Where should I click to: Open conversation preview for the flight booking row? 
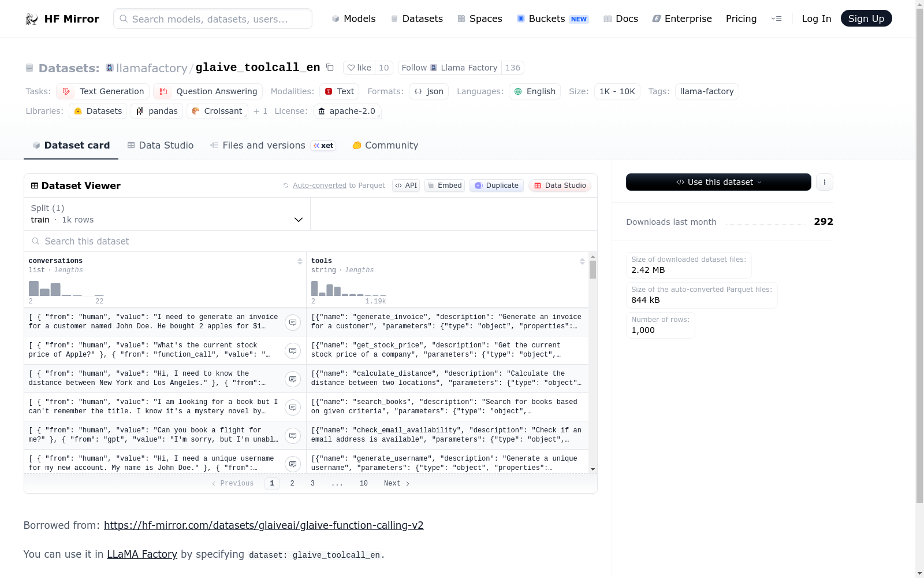(293, 435)
